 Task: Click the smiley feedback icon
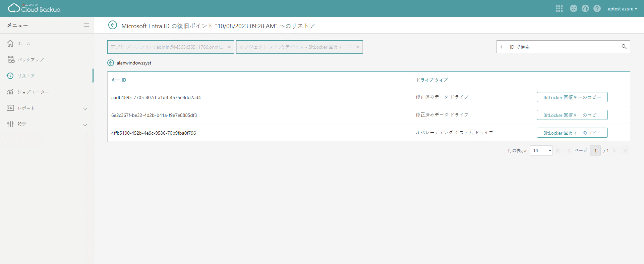point(574,8)
